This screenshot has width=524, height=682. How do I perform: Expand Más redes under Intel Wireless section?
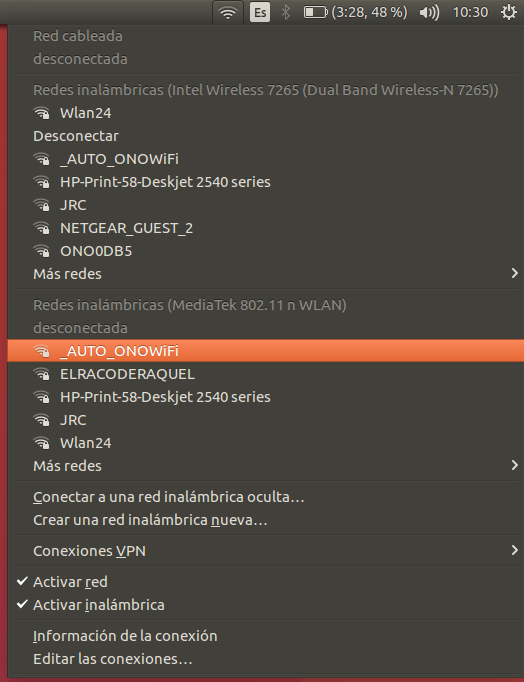coord(265,274)
